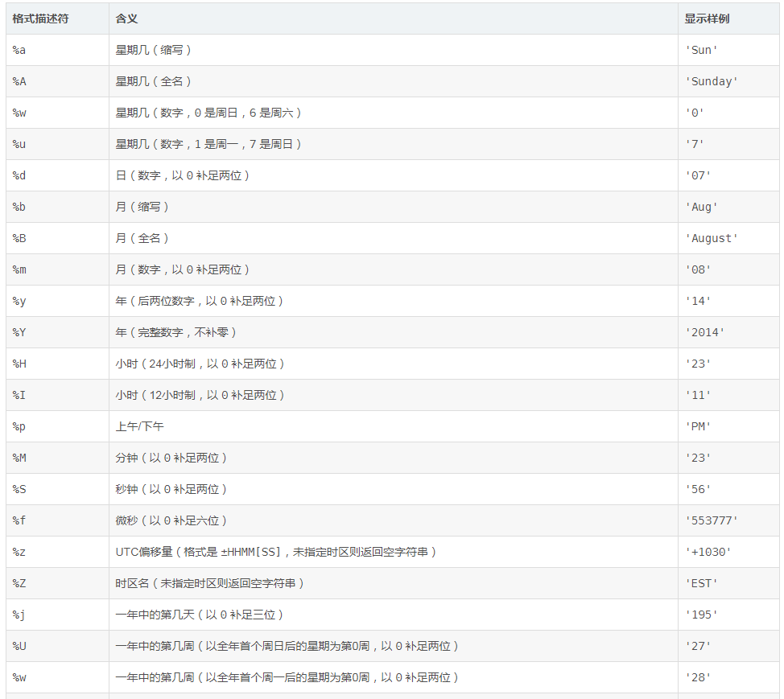The width and height of the screenshot is (784, 699).
Task: Click the UTC偏移量 description text
Action: (x=275, y=552)
